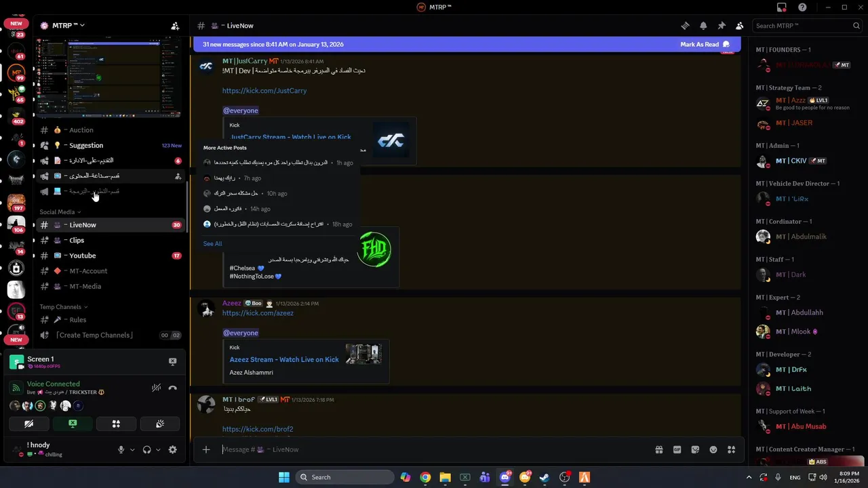Start an Activity from voice panel

click(x=116, y=424)
